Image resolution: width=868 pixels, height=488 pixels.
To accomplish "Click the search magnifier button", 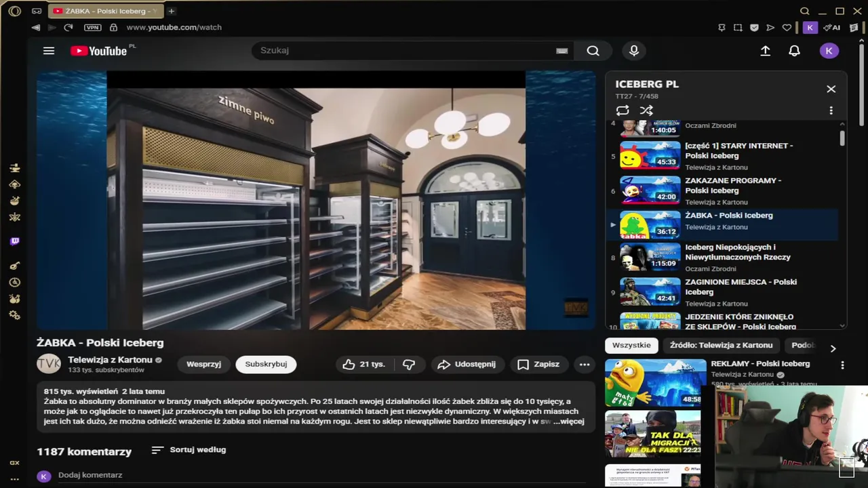I will pos(593,51).
